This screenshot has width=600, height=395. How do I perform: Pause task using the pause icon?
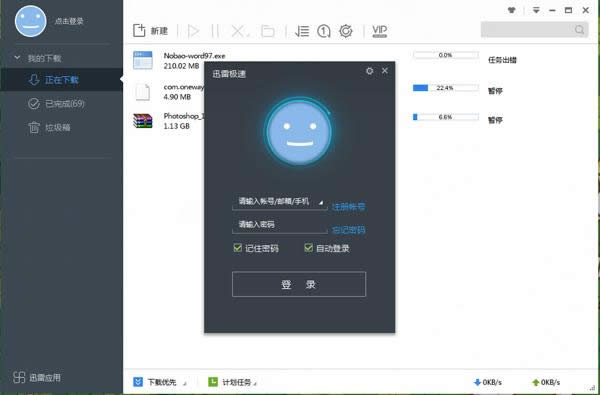215,31
